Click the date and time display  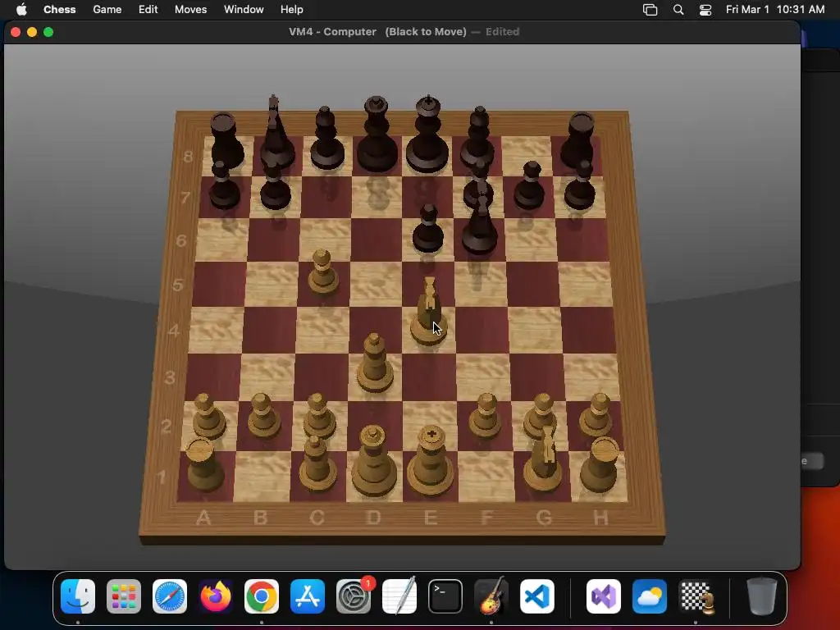click(x=775, y=10)
